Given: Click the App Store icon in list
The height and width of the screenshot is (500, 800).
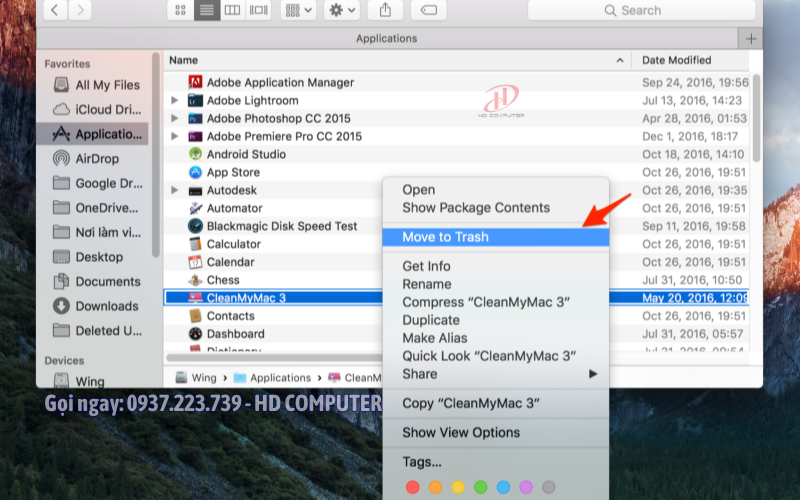Looking at the screenshot, I should (x=196, y=172).
